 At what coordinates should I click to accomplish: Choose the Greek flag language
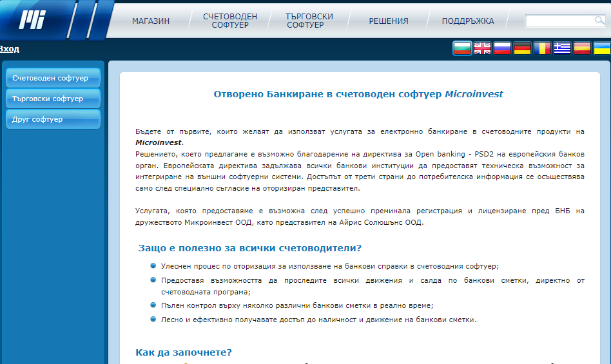pyautogui.click(x=562, y=49)
